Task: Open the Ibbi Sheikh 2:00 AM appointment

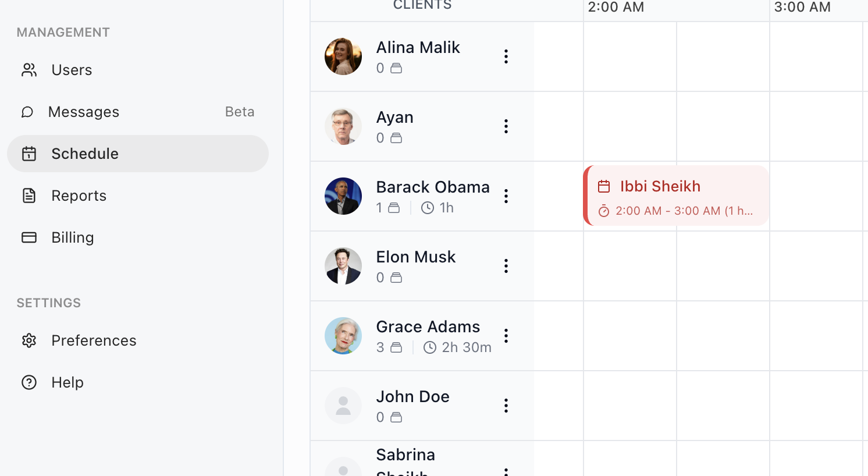Action: click(677, 196)
